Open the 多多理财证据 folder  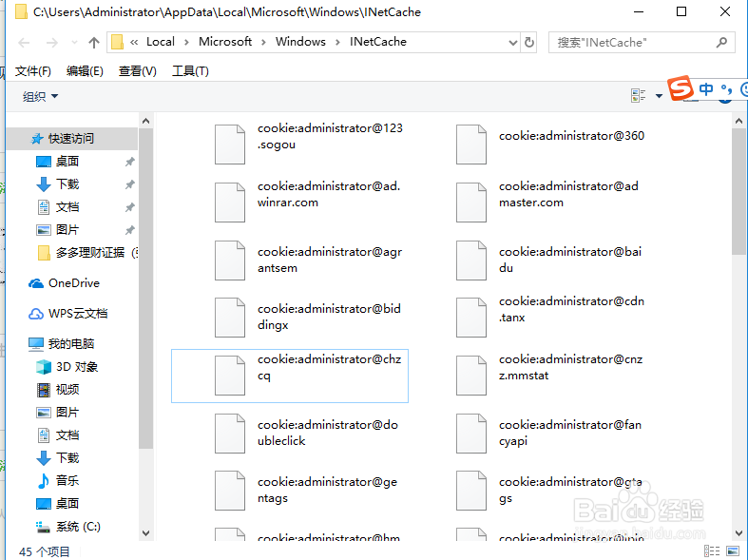click(x=89, y=253)
